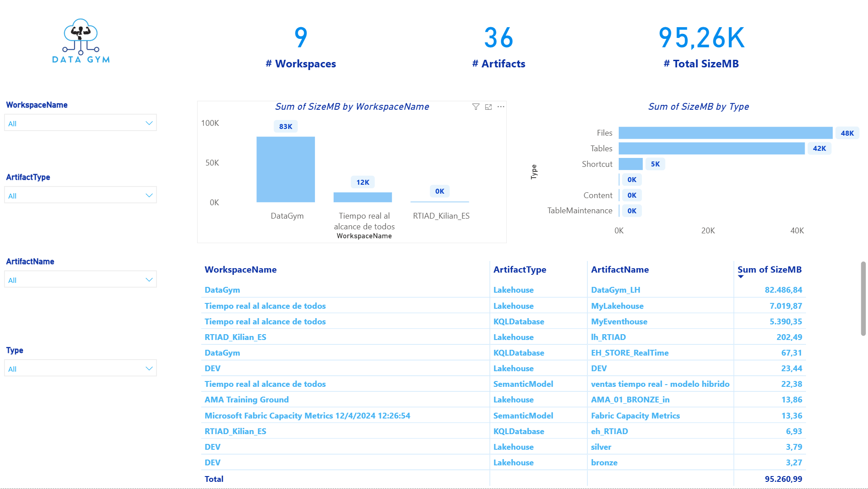
Task: Expand the WorkspaceName slicer dropdown
Action: tap(80, 123)
